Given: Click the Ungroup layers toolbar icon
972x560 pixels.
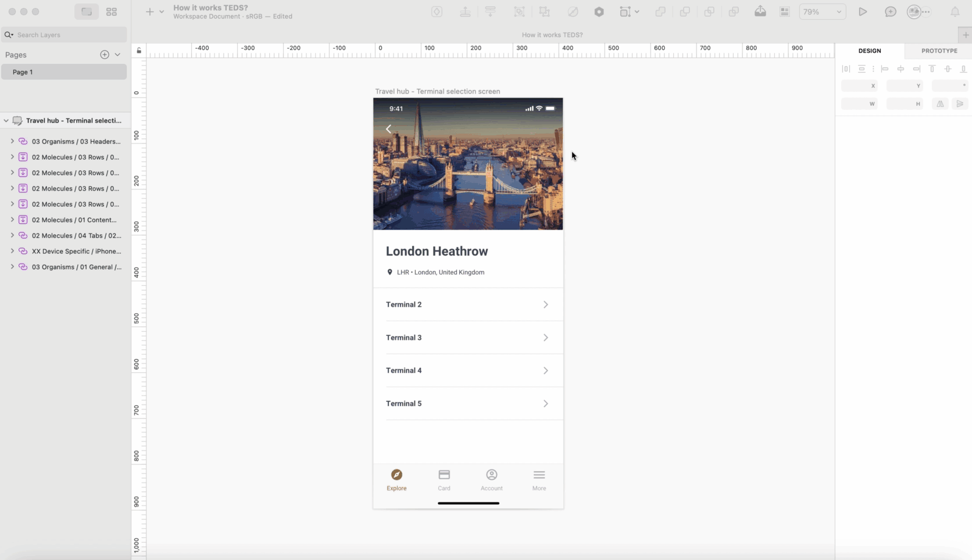Looking at the screenshot, I should pyautogui.click(x=545, y=12).
